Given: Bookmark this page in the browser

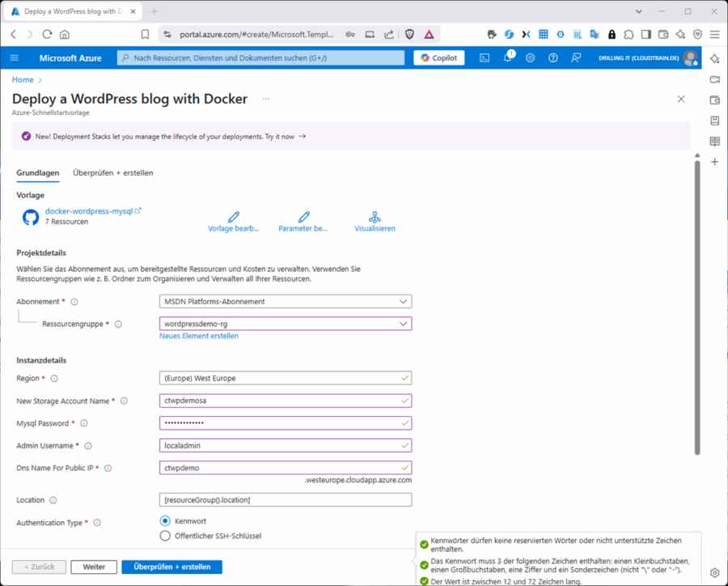Looking at the screenshot, I should click(x=145, y=34).
